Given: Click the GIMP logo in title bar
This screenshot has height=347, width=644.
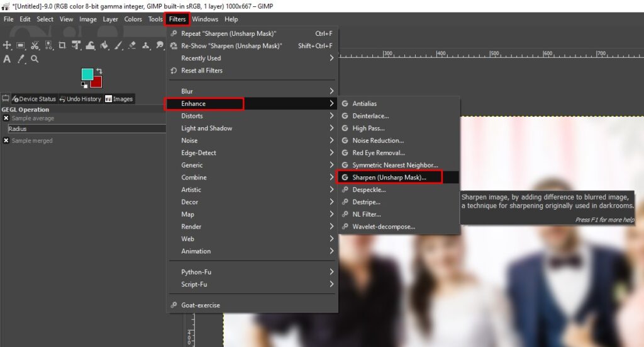Looking at the screenshot, I should pos(5,6).
